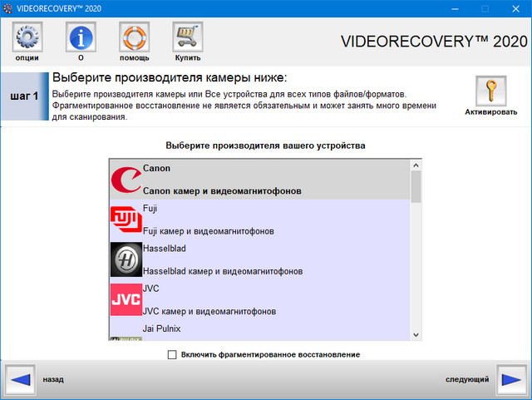The height and width of the screenshot is (400, 532).
Task: Click the назад left arrow button
Action: click(20, 380)
